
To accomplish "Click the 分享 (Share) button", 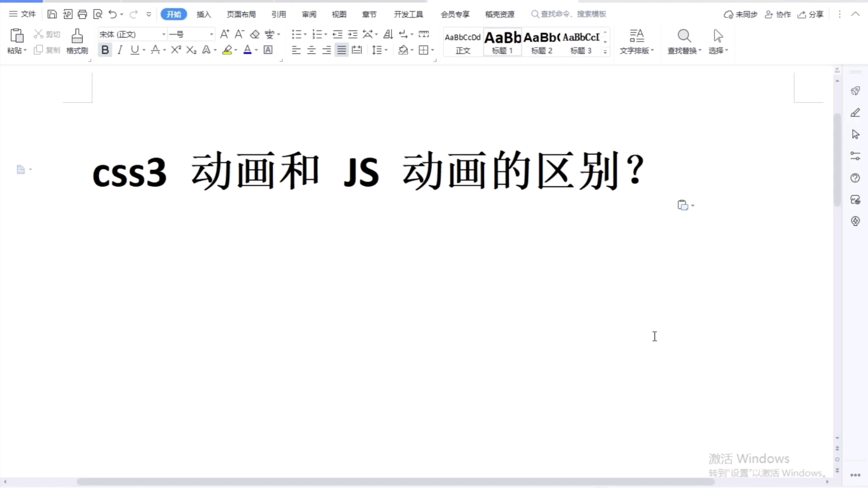I will click(x=811, y=14).
